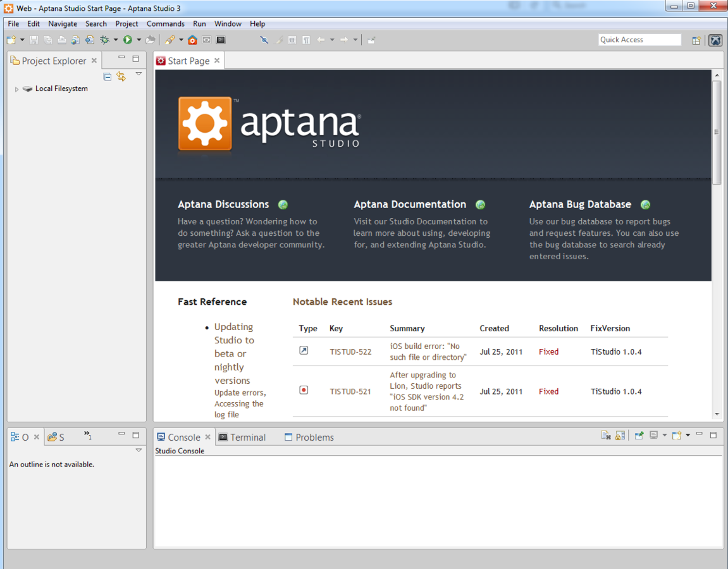
Task: Click globe icon beside Aptana Documentation
Action: pyautogui.click(x=481, y=205)
